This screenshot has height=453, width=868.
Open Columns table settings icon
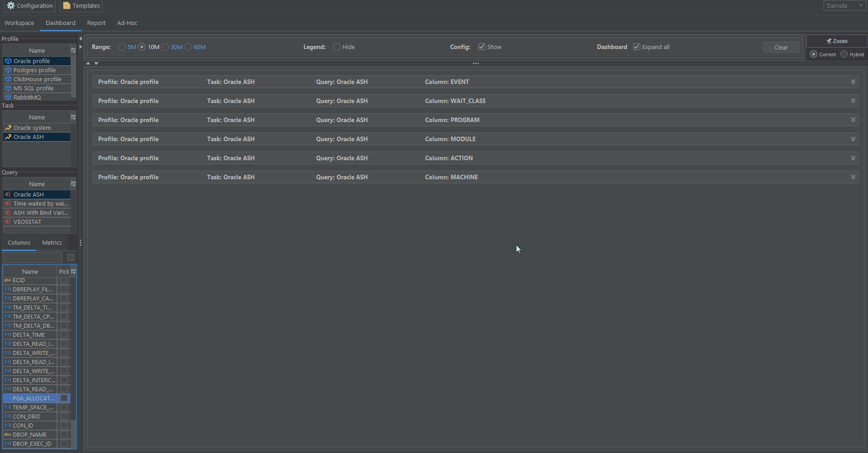tap(73, 271)
